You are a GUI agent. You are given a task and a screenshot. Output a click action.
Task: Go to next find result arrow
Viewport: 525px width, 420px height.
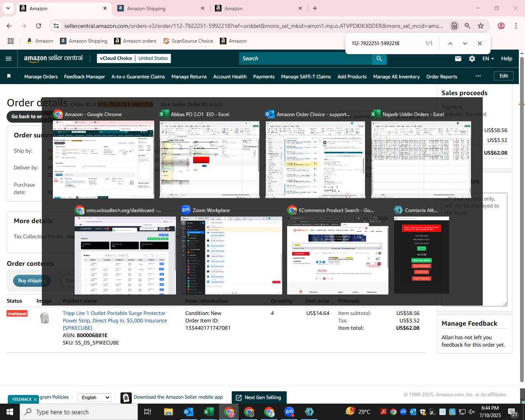coord(465,43)
